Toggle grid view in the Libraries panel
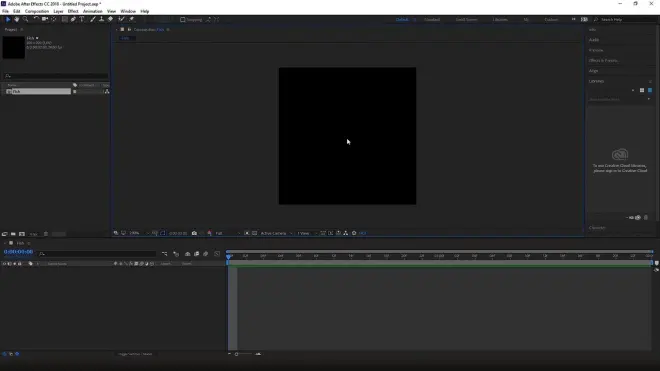 click(642, 90)
